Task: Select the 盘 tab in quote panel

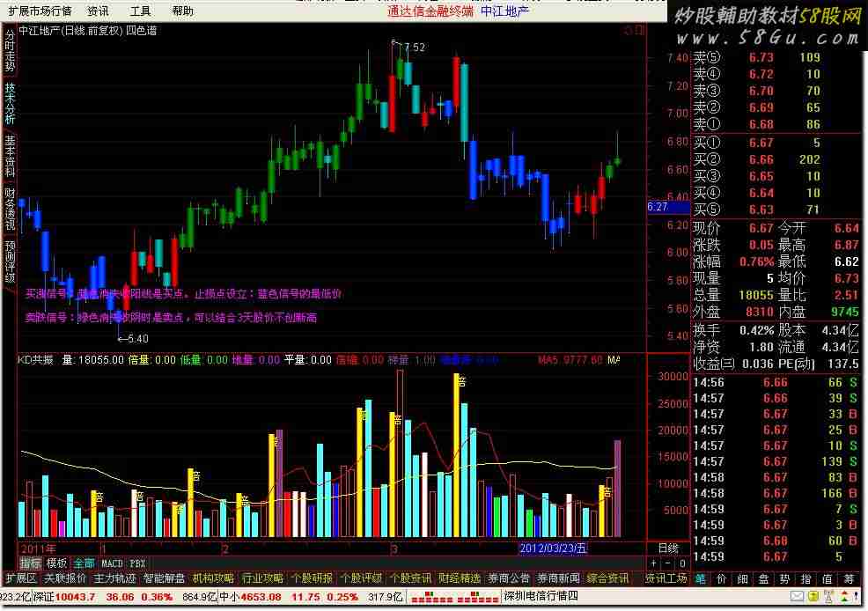Action: coord(764,579)
